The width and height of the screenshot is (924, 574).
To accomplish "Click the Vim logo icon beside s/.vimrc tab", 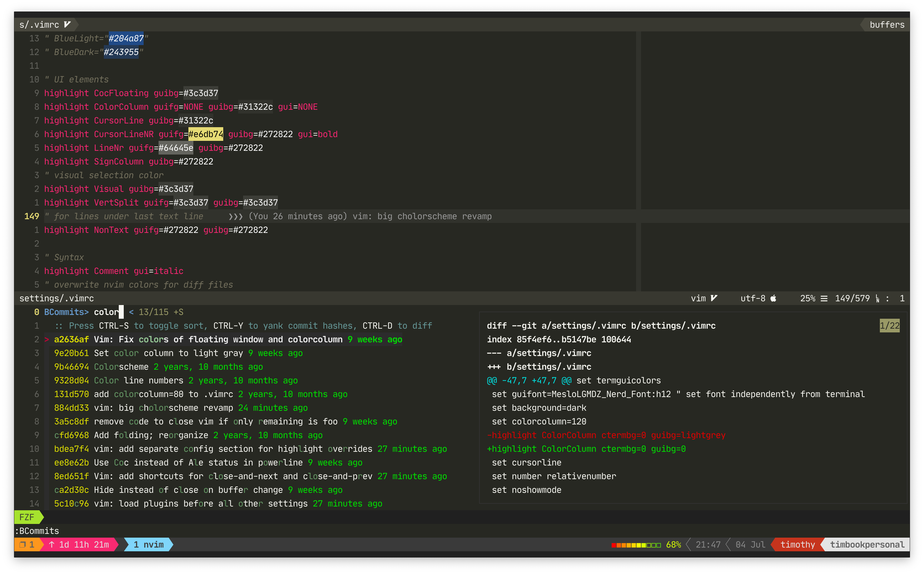I will [x=67, y=25].
